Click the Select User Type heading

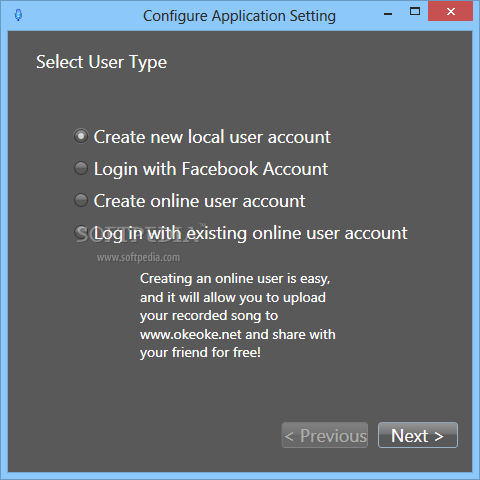tap(102, 63)
